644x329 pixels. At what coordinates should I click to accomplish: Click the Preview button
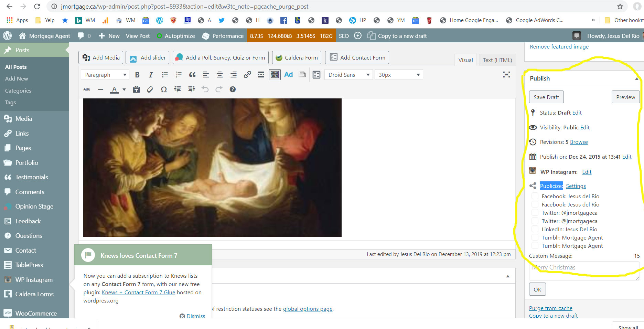(x=625, y=97)
